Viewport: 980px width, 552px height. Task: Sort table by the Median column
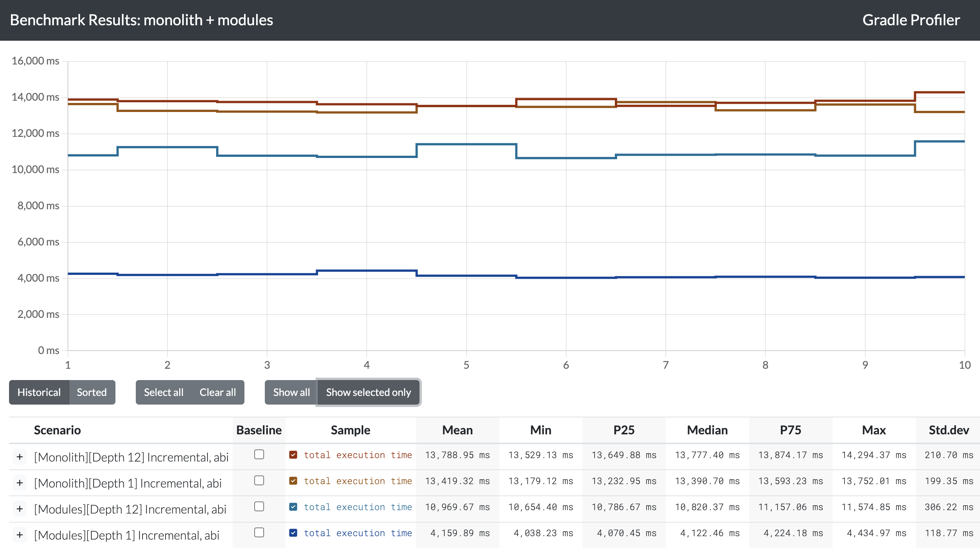pyautogui.click(x=707, y=430)
